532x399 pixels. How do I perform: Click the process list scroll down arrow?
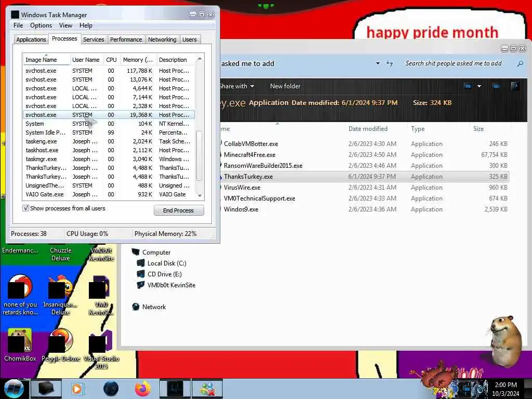click(x=199, y=195)
